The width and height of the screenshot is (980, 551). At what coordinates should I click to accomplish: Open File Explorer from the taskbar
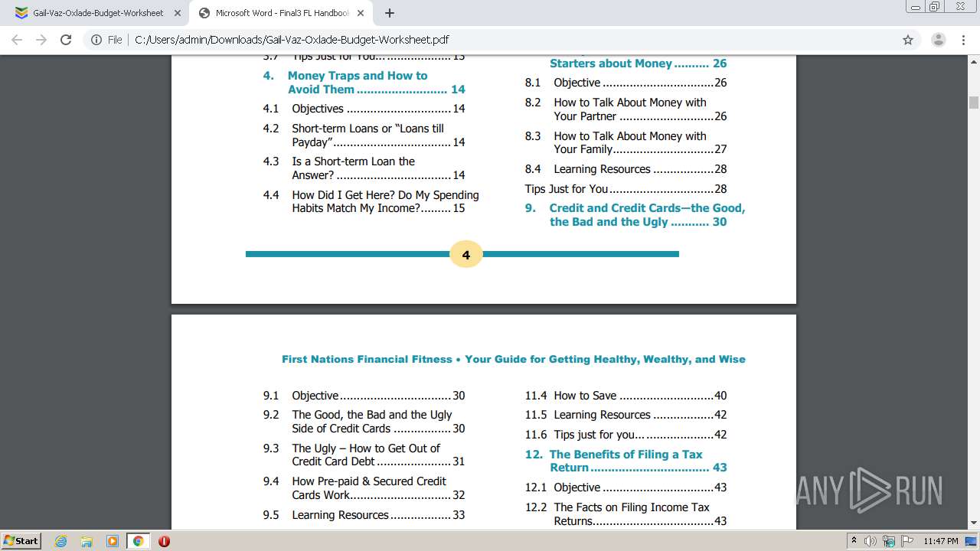point(87,541)
